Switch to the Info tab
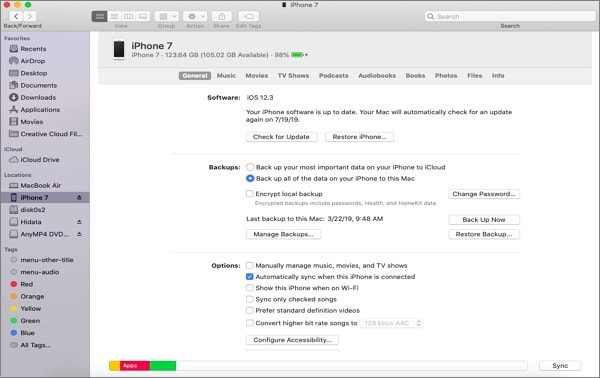Screen dimensions: 600x378 click(498, 76)
